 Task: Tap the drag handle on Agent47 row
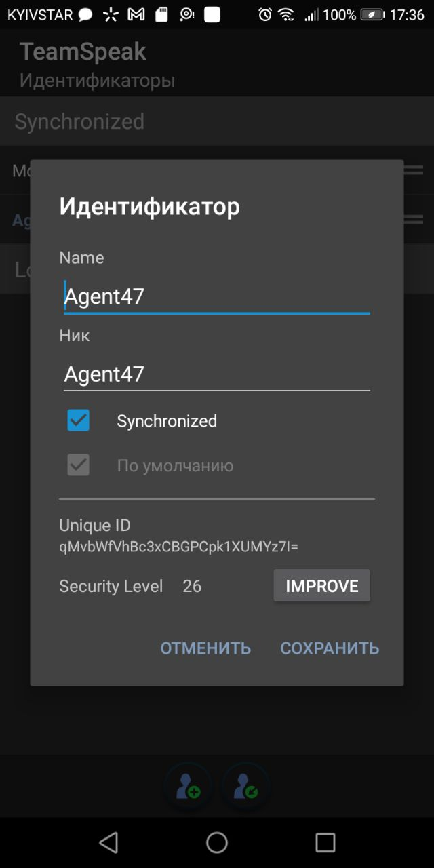413,219
